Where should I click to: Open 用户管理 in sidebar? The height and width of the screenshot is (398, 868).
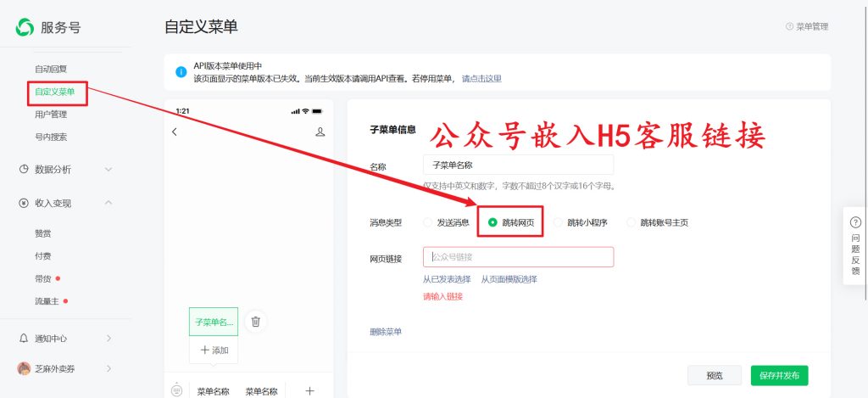click(x=51, y=115)
